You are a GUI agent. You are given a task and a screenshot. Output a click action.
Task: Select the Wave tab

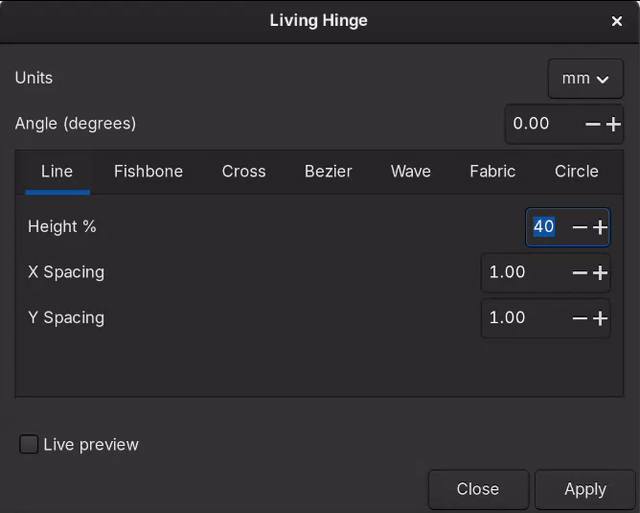pyautogui.click(x=410, y=172)
